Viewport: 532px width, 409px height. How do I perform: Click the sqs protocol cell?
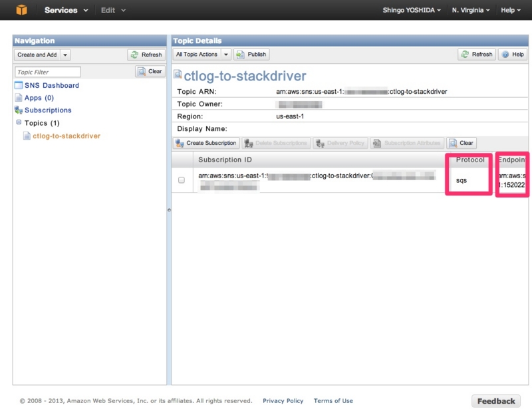pos(462,180)
